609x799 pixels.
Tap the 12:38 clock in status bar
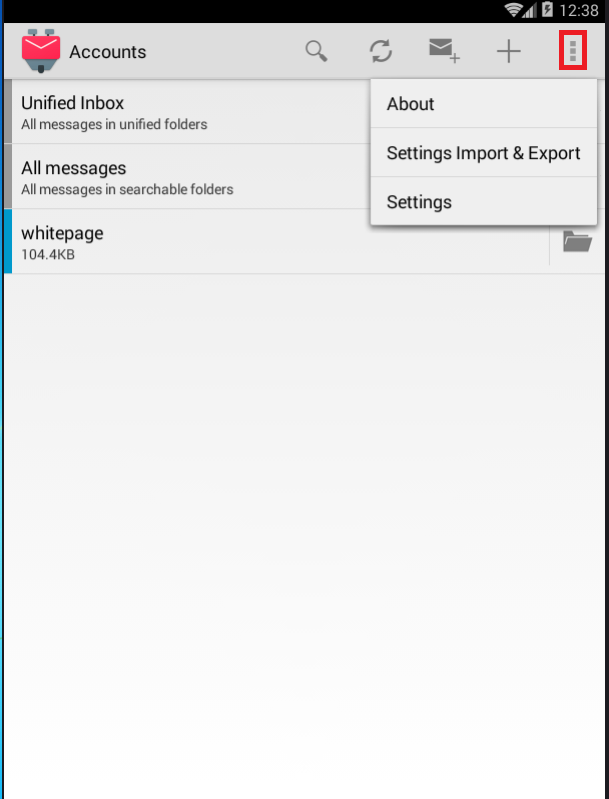click(579, 10)
